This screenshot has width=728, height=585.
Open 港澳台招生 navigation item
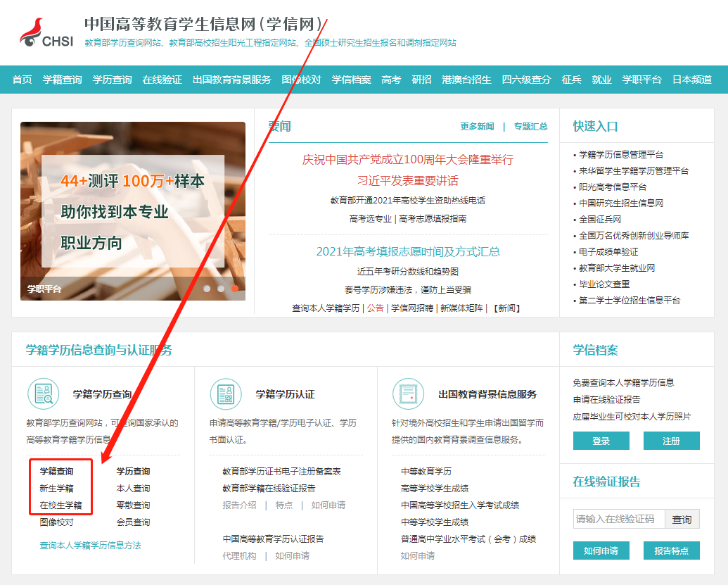(x=466, y=80)
